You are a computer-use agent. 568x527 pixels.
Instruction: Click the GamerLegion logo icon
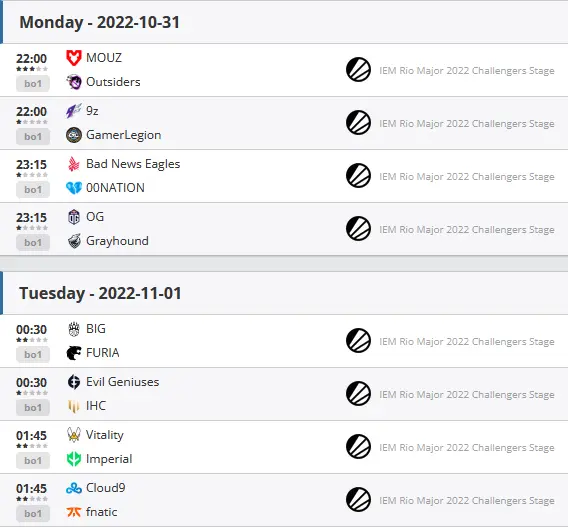tap(74, 135)
